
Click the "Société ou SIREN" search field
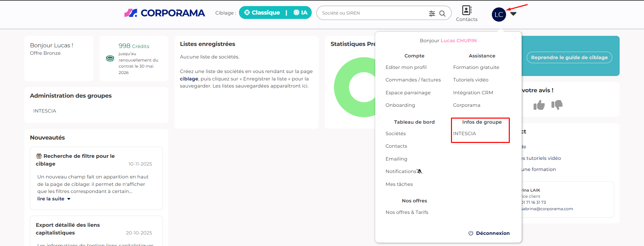pos(372,13)
